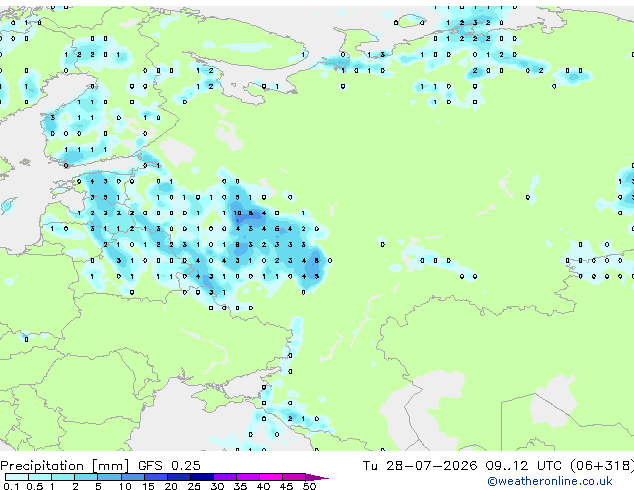The image size is (634, 490).
Task: Click the "10" precipitation value on the map
Action: pyautogui.click(x=237, y=213)
